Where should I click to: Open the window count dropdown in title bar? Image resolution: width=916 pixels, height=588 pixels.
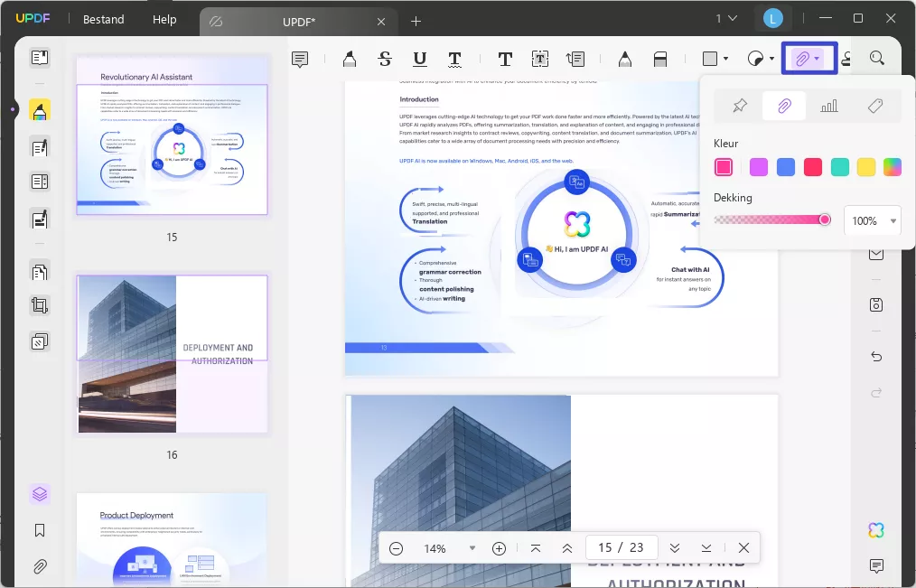coord(726,19)
